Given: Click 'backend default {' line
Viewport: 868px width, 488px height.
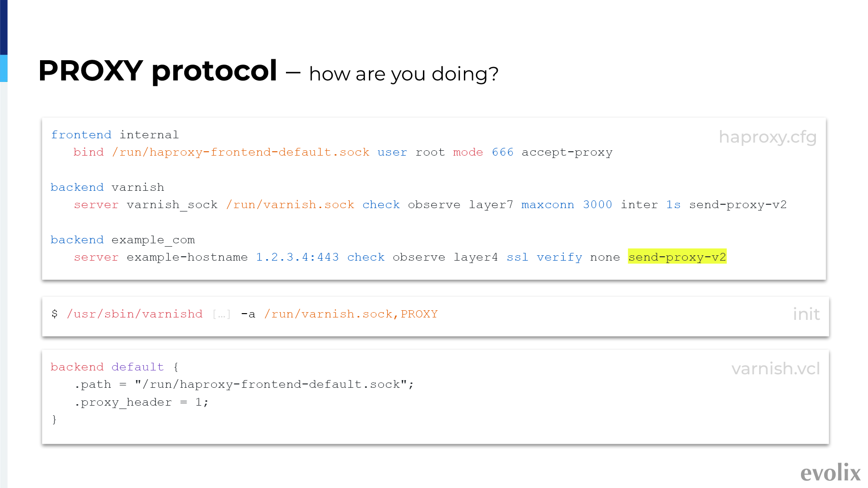Looking at the screenshot, I should click(x=115, y=367).
